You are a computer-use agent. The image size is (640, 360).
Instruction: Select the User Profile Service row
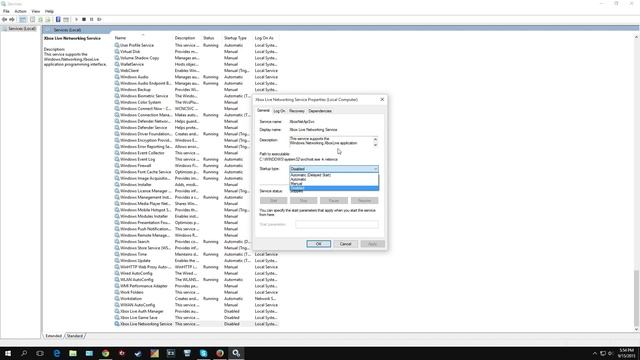196,45
